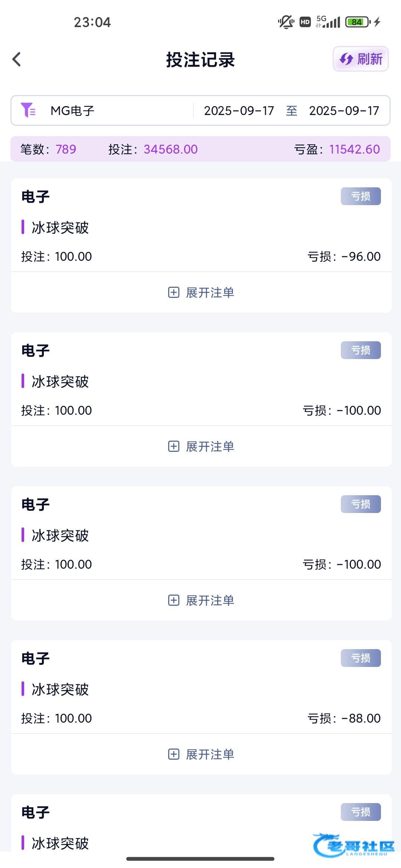Tap the battery indicator in status bar

click(357, 22)
